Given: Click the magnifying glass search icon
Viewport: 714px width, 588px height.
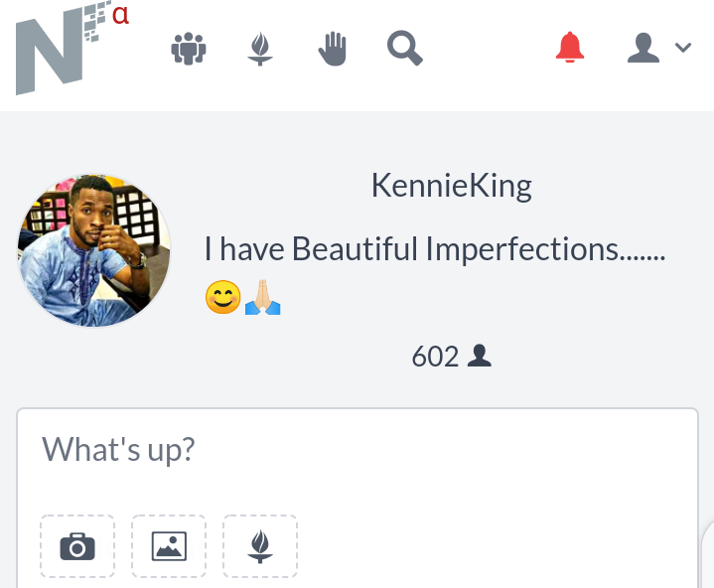Looking at the screenshot, I should pyautogui.click(x=405, y=49).
